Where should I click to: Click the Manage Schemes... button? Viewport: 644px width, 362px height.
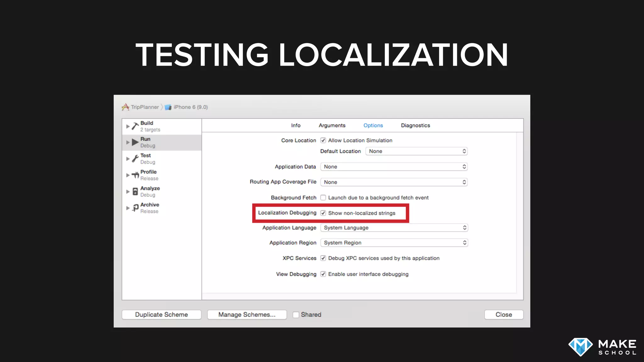pyautogui.click(x=247, y=315)
